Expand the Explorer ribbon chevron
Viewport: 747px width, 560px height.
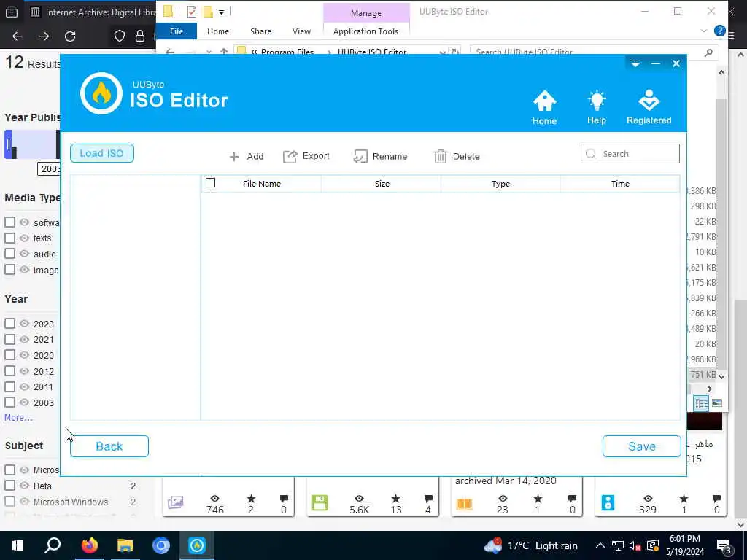[x=704, y=31]
